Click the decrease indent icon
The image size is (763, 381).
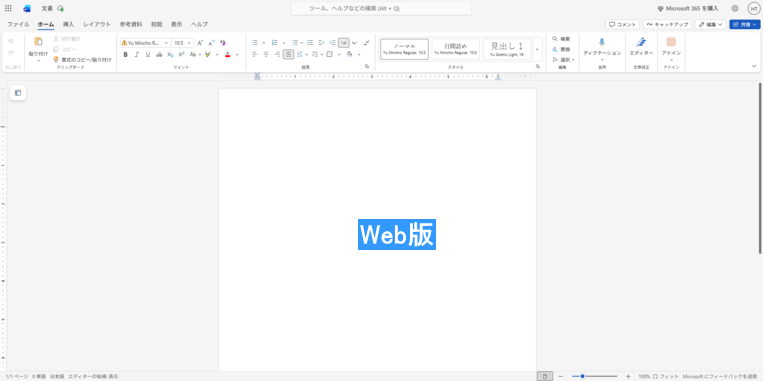click(x=321, y=43)
